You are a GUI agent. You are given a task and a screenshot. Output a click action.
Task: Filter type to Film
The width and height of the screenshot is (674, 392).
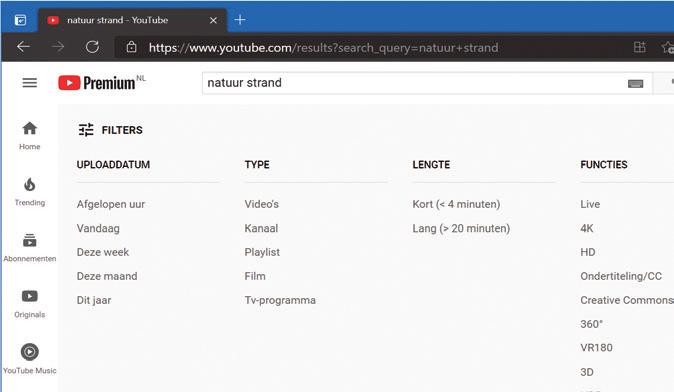(x=255, y=276)
